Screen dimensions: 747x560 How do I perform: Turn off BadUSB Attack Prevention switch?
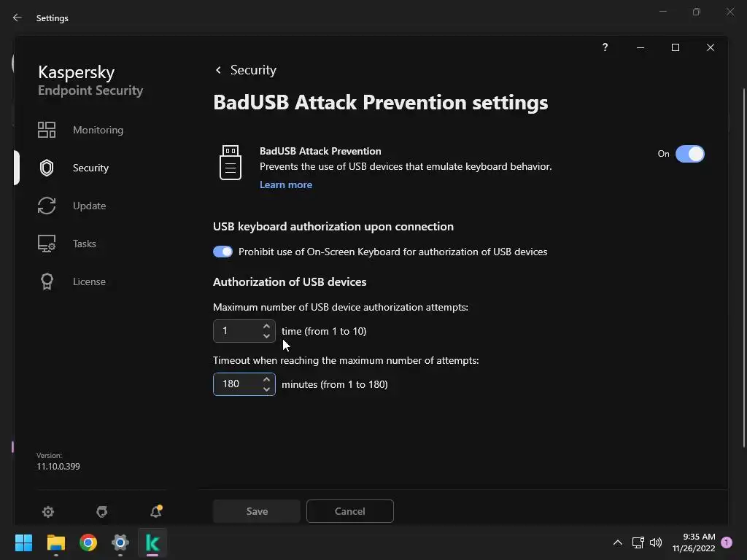coord(690,154)
